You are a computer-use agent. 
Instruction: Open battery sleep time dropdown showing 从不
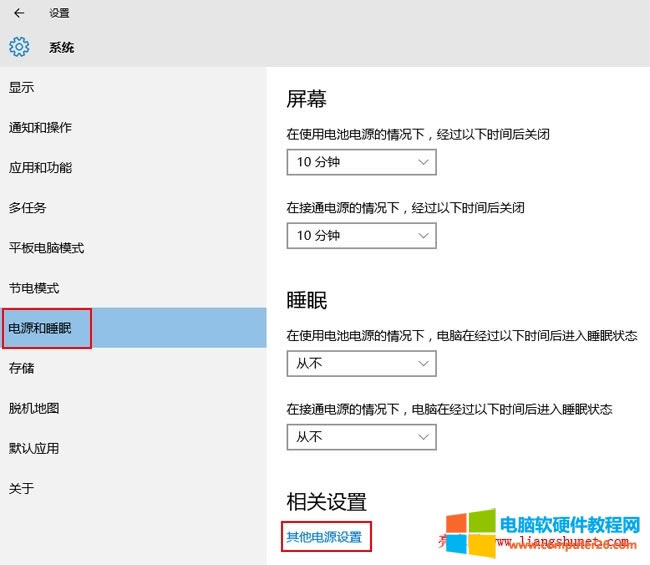(361, 363)
